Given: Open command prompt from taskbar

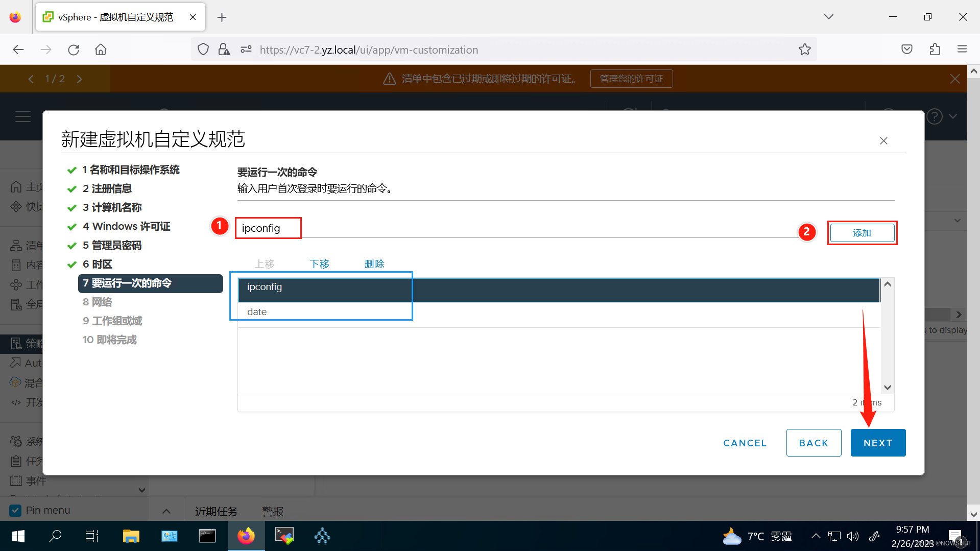Looking at the screenshot, I should [x=207, y=536].
